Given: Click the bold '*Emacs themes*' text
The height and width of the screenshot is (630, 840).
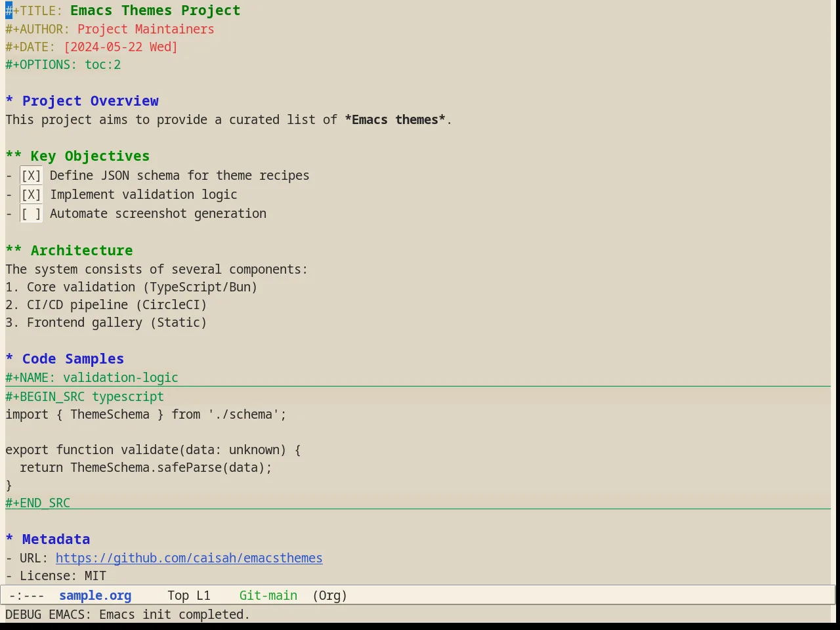Looking at the screenshot, I should [395, 119].
